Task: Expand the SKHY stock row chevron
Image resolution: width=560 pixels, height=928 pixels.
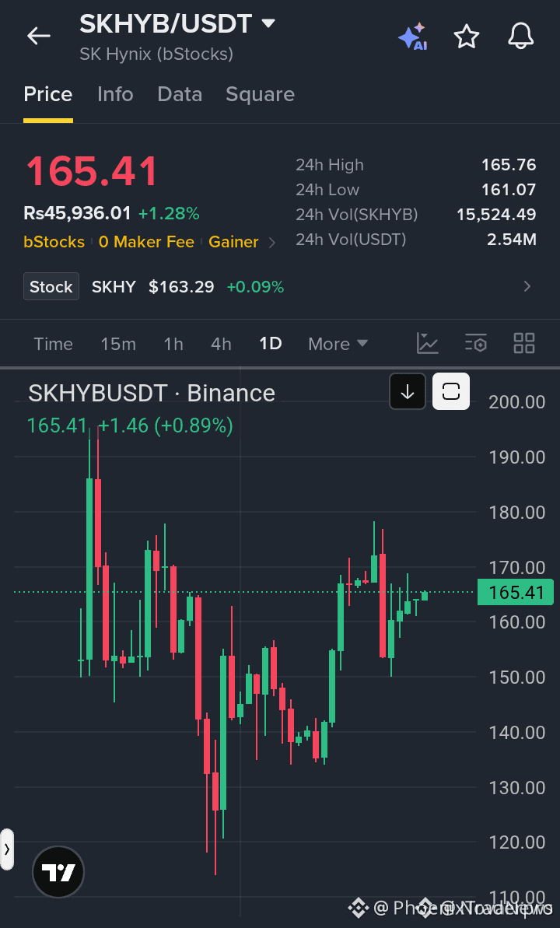Action: click(527, 287)
